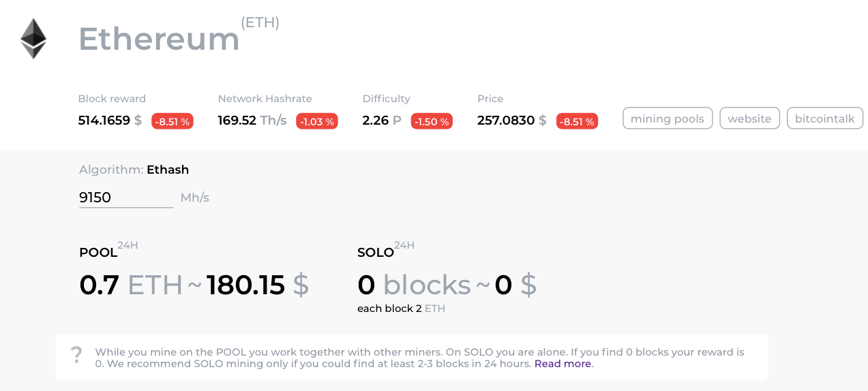Click the pool earnings 180.15 $ value
The width and height of the screenshot is (868, 391).
[x=257, y=285]
